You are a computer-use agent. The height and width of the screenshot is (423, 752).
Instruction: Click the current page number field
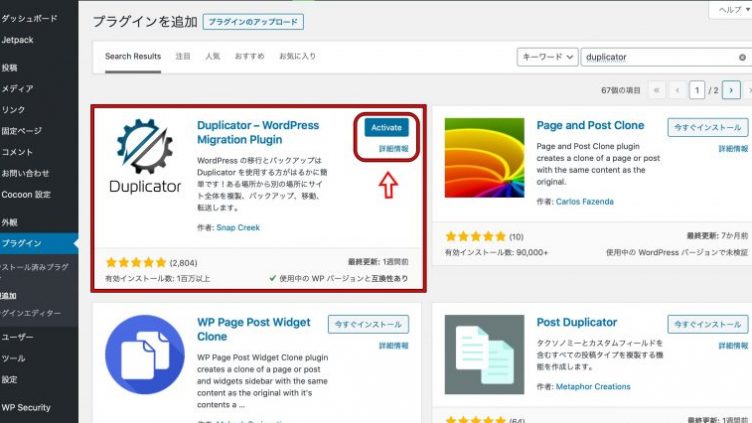tap(696, 90)
